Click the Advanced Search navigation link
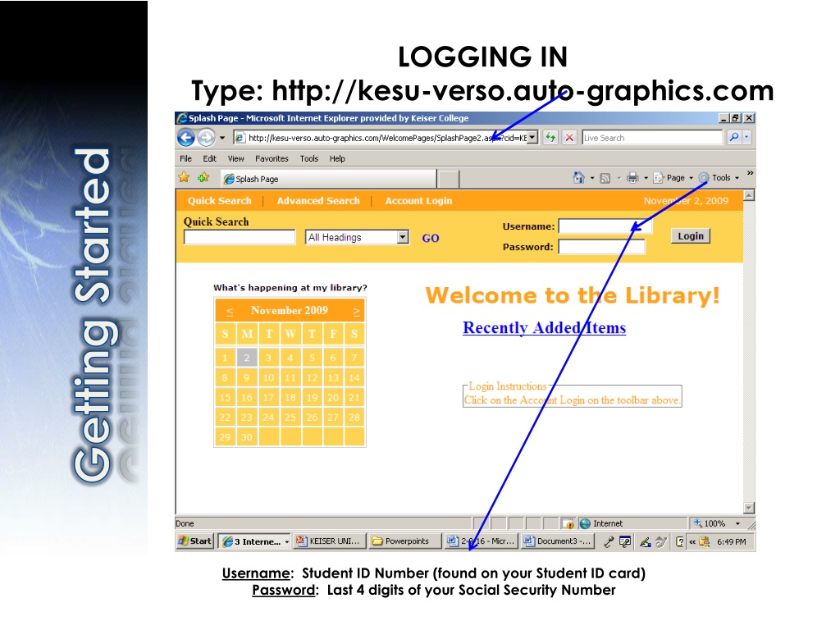Image resolution: width=840 pixels, height=630 pixels. pos(318,201)
